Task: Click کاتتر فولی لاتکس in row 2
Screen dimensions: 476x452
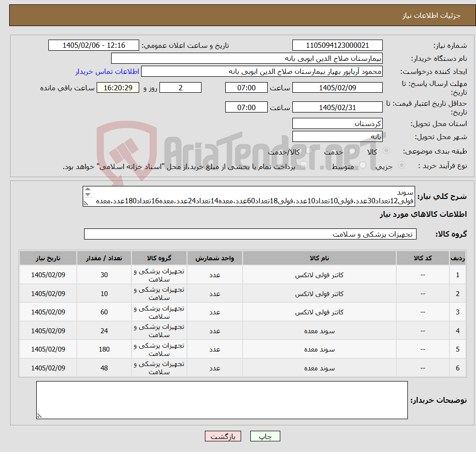Action: [x=319, y=294]
